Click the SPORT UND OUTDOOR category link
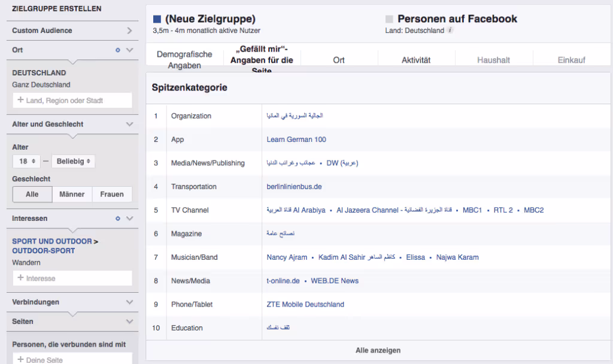 52,241
